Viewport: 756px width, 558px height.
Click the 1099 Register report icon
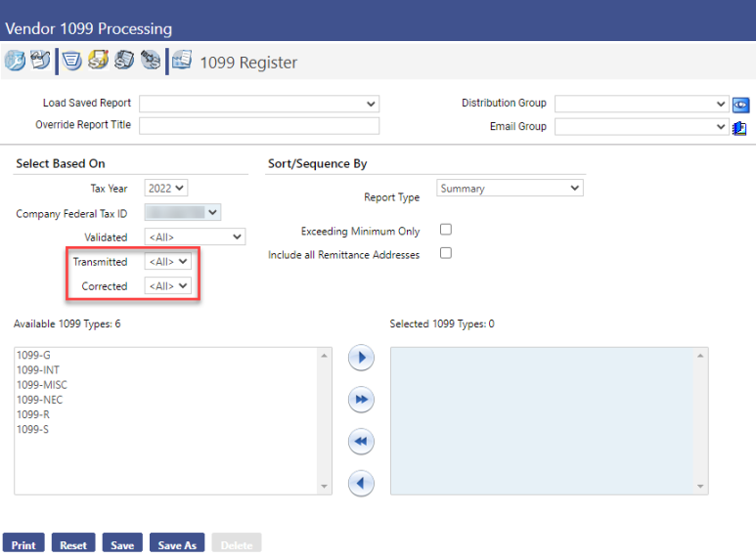click(182, 62)
